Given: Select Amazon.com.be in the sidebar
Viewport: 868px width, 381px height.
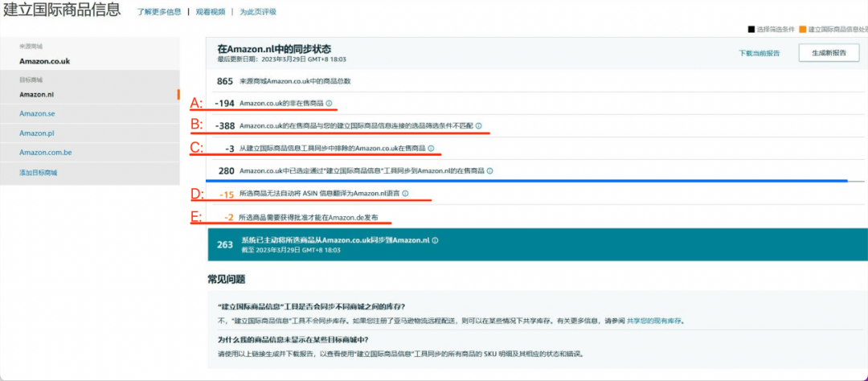Looking at the screenshot, I should point(46,153).
